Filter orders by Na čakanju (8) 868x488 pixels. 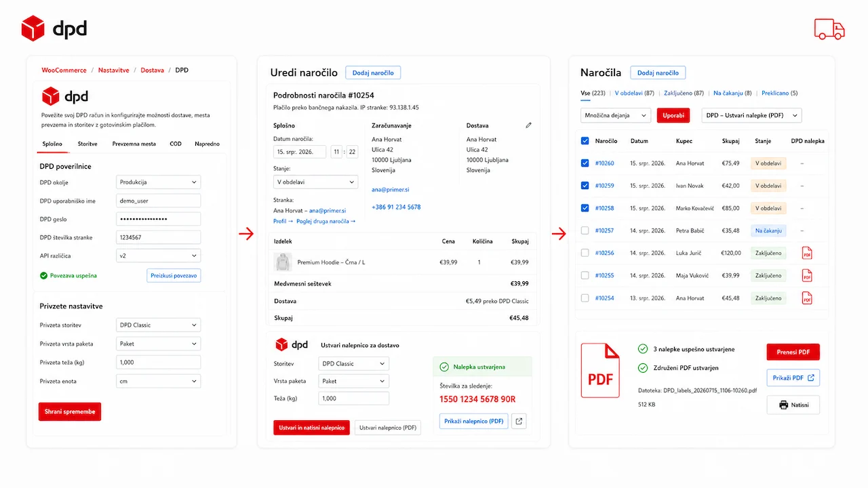tap(732, 93)
